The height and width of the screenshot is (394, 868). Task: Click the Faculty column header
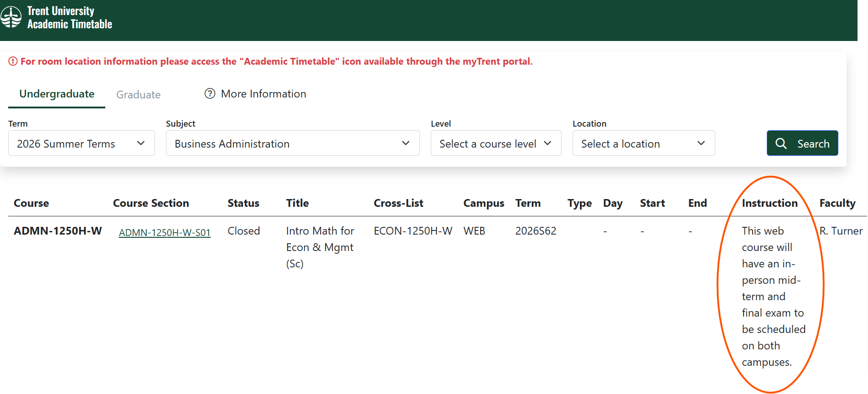(837, 204)
